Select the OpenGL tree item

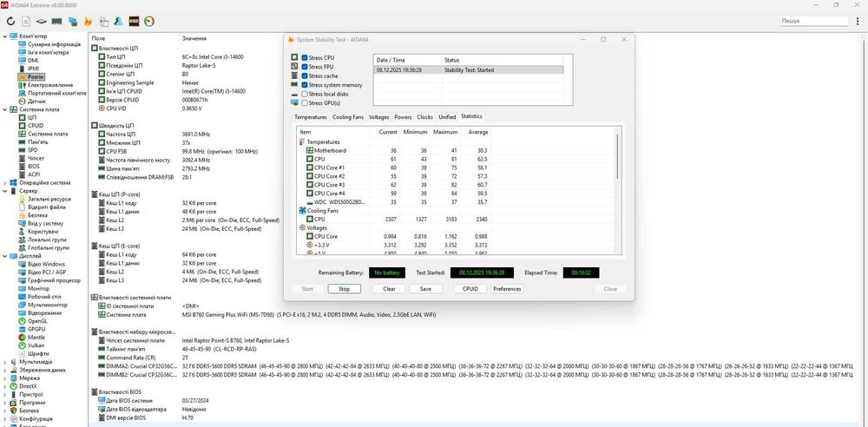pyautogui.click(x=37, y=320)
